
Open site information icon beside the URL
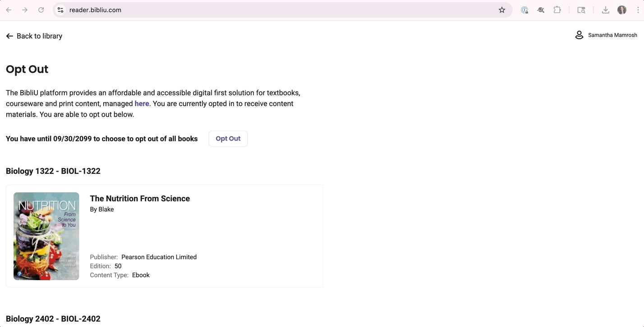(x=60, y=10)
